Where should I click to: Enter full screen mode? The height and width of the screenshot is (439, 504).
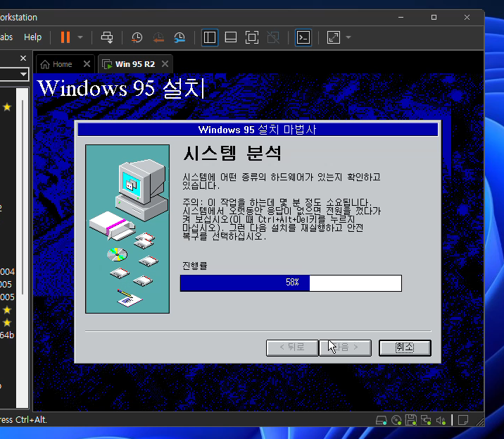[252, 37]
